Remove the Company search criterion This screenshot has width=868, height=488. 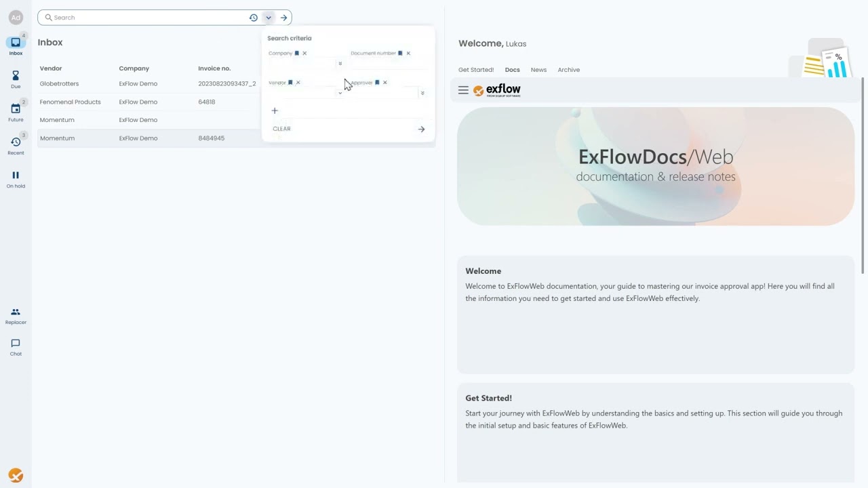304,54
